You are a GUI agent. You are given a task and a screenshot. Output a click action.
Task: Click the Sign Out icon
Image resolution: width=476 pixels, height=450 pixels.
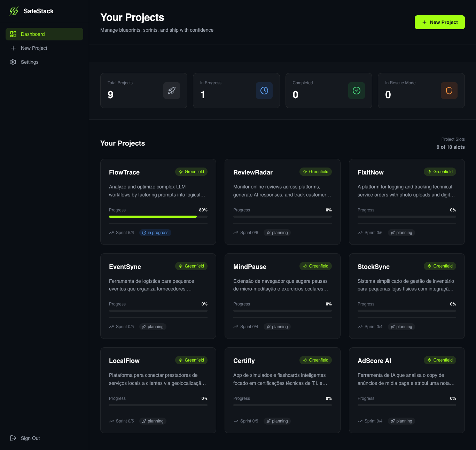tap(13, 438)
